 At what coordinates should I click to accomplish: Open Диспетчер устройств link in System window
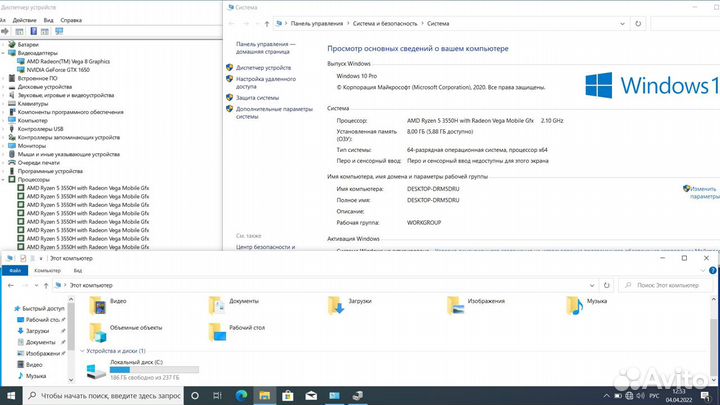point(263,68)
